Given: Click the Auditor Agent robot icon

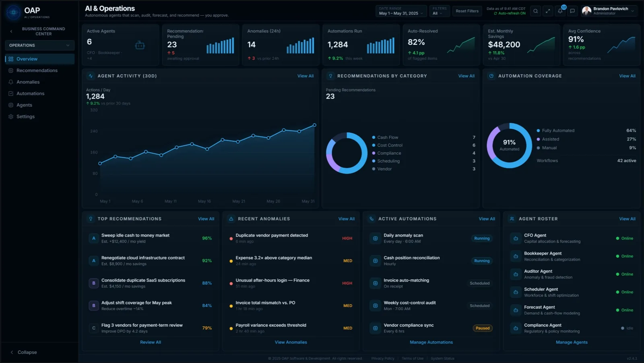Looking at the screenshot, I should pyautogui.click(x=516, y=274).
